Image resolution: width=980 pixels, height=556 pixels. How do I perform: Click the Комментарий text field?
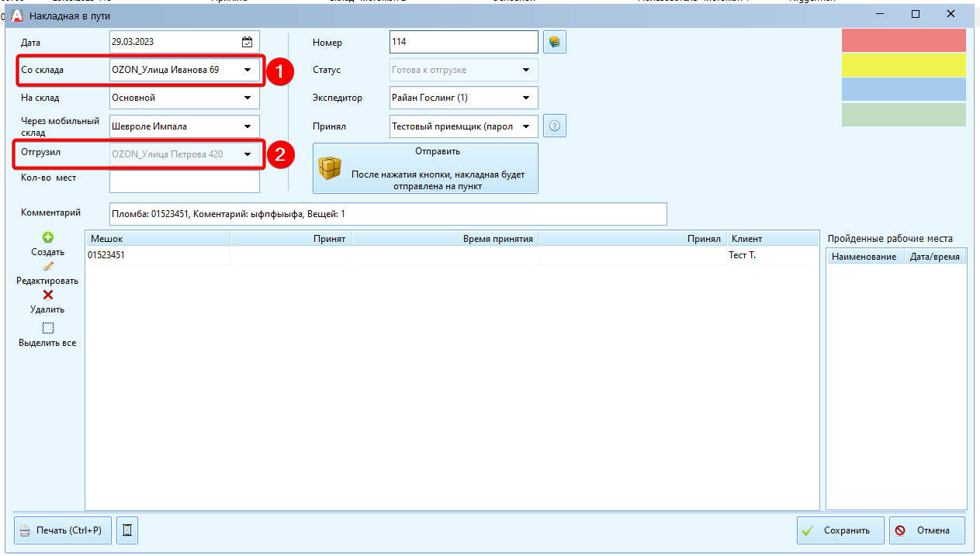tap(388, 213)
